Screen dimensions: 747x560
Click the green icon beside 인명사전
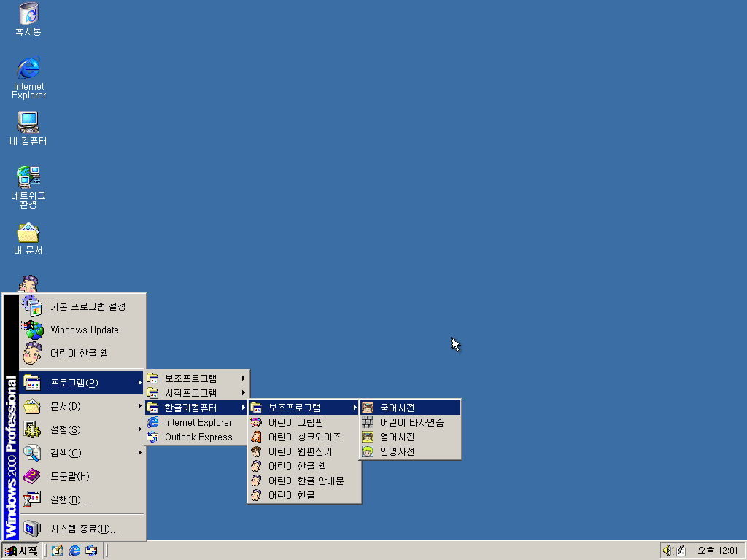click(x=368, y=451)
